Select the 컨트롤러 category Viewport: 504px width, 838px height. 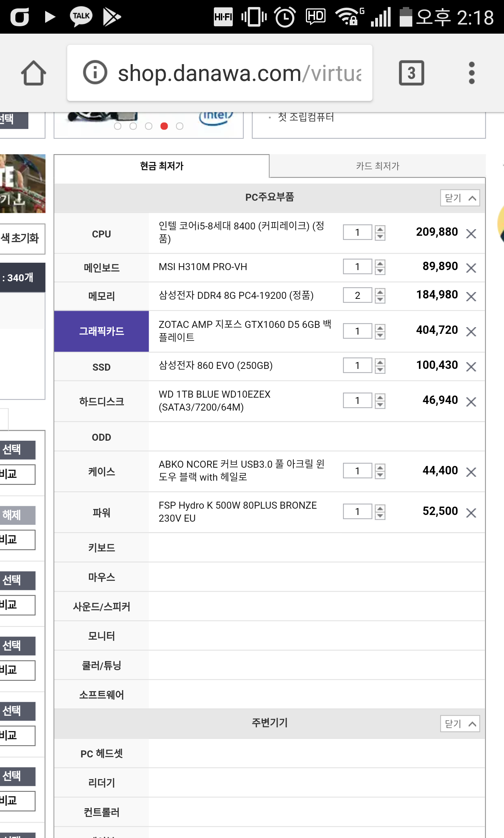pyautogui.click(x=101, y=812)
